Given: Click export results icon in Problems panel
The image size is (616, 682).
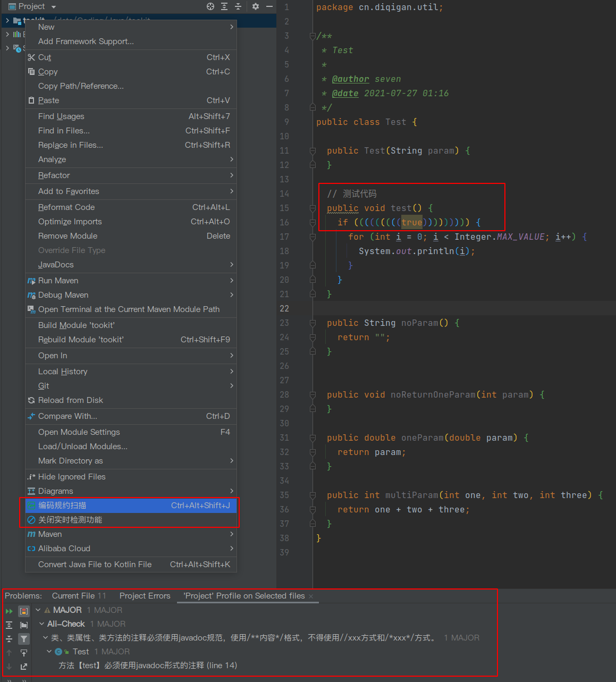Looking at the screenshot, I should (24, 667).
